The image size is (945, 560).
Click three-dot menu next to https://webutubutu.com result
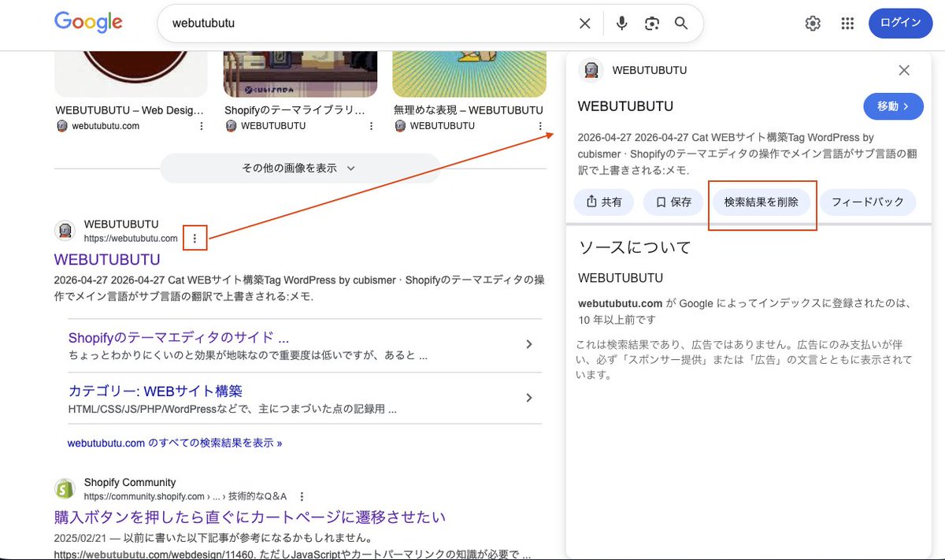[195, 238]
